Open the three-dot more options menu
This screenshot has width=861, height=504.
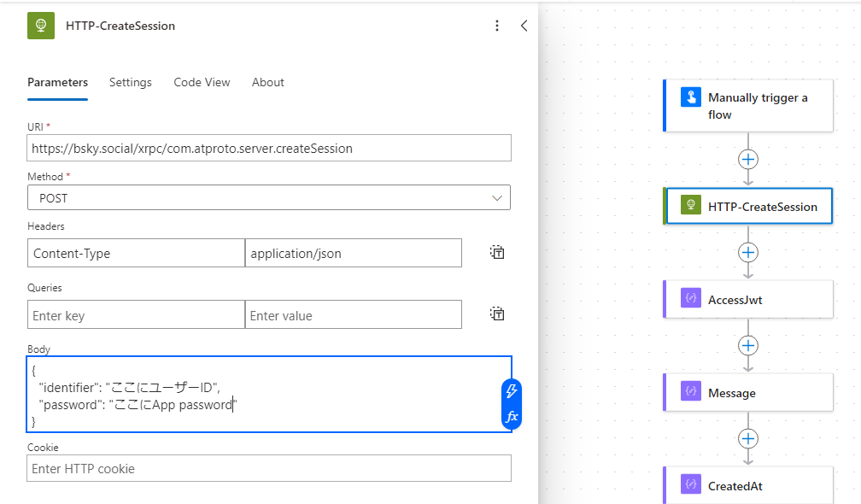pyautogui.click(x=497, y=26)
